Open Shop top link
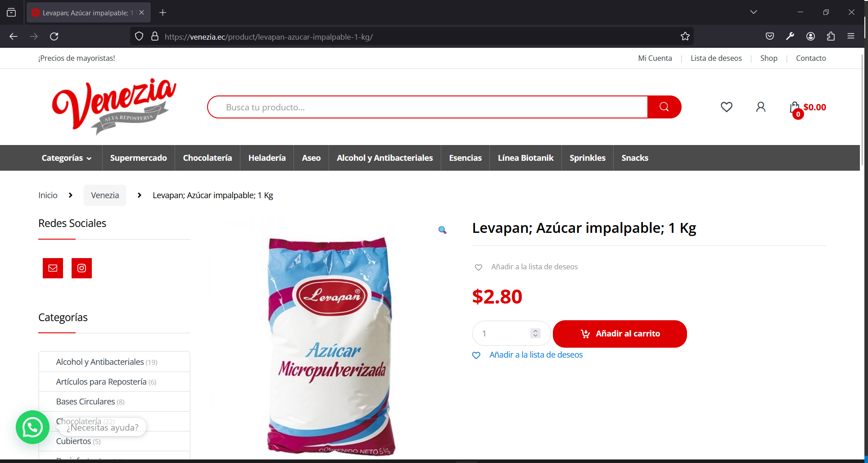Image resolution: width=868 pixels, height=463 pixels. 769,58
